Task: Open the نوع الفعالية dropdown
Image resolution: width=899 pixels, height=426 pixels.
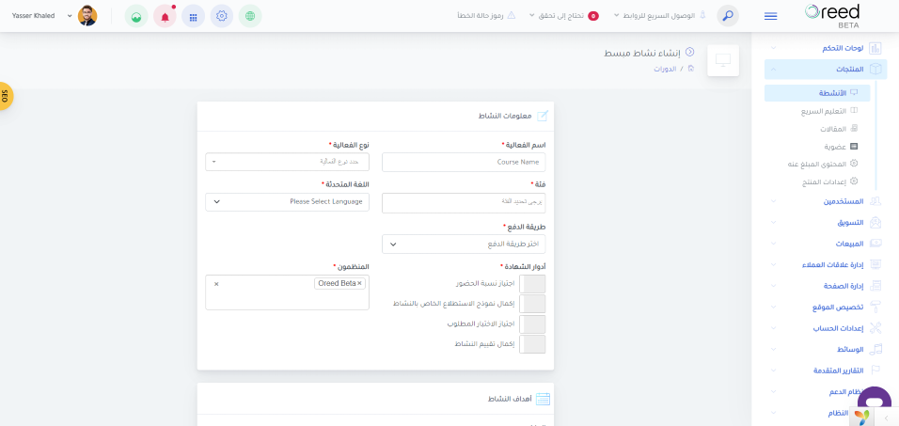Action: 287,162
